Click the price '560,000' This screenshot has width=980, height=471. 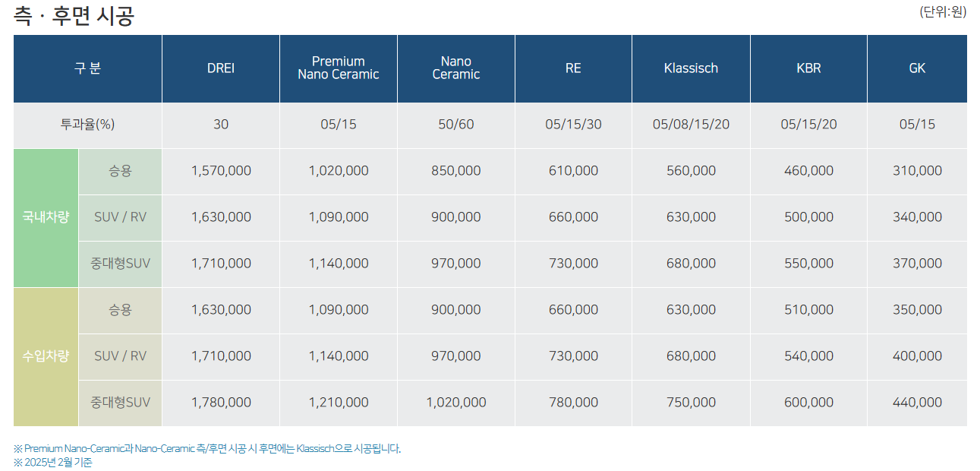click(x=691, y=171)
